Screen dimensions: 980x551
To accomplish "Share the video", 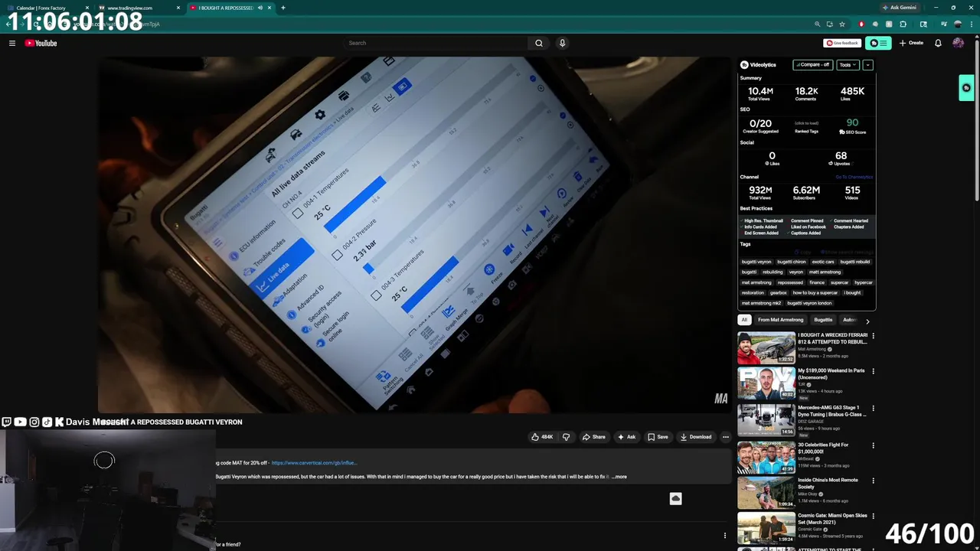I will pos(593,437).
